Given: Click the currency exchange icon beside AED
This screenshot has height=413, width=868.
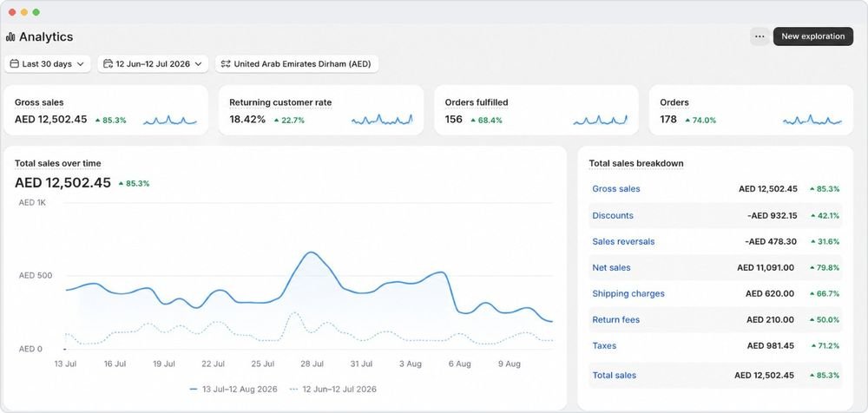Looking at the screenshot, I should coord(226,63).
